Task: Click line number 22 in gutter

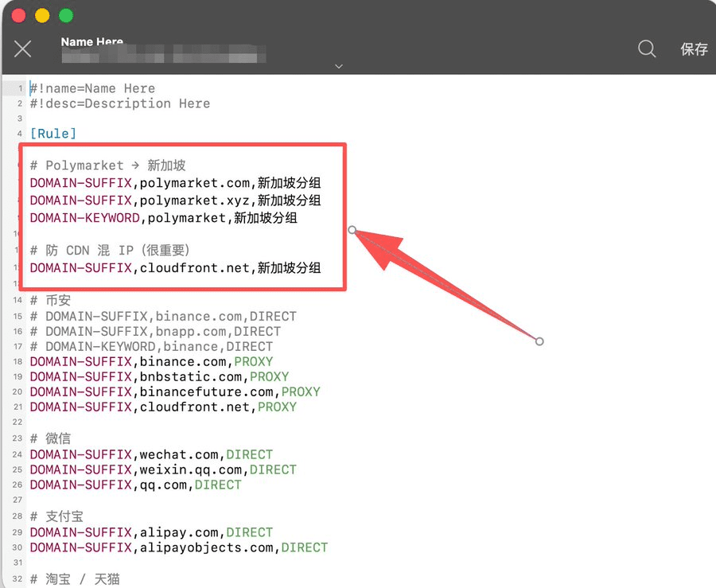Action: (x=18, y=422)
